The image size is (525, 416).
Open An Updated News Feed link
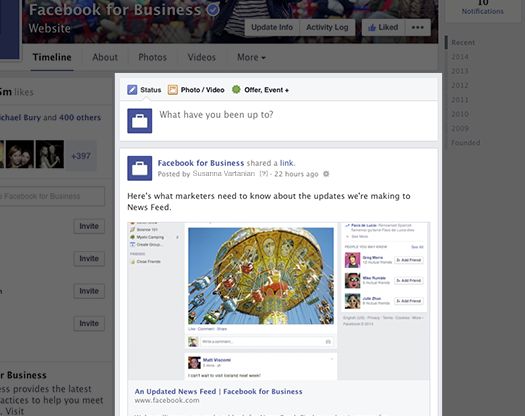pyautogui.click(x=218, y=391)
